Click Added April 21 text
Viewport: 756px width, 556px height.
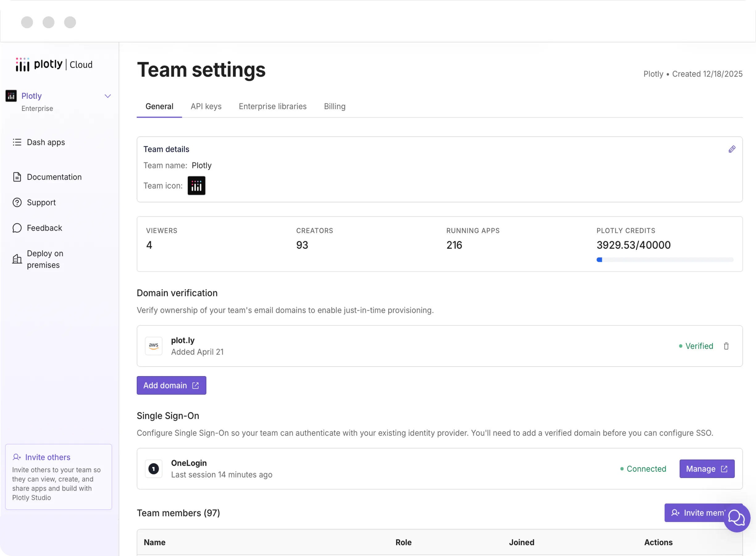click(x=197, y=352)
